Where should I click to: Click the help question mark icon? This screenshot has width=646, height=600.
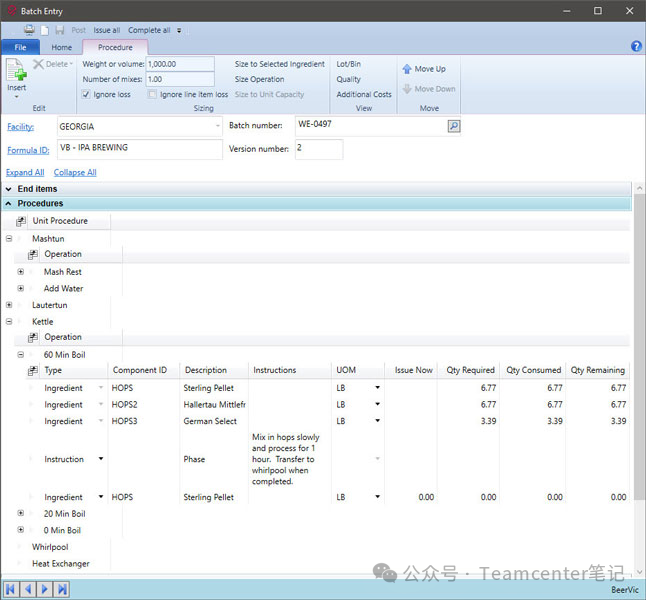tap(636, 47)
